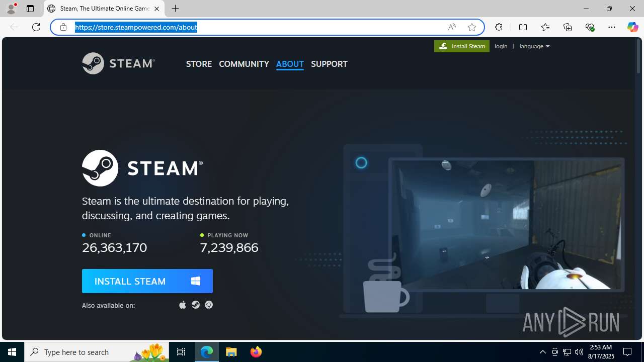Open File Explorer from taskbar
This screenshot has height=362, width=644.
pos(231,352)
